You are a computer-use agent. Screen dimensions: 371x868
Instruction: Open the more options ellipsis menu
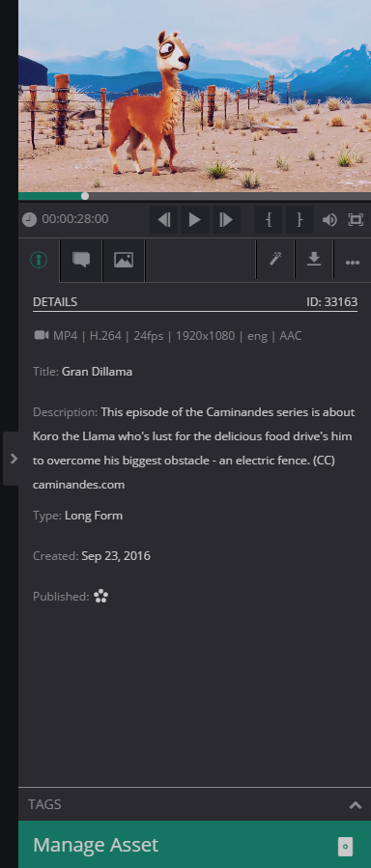(353, 263)
